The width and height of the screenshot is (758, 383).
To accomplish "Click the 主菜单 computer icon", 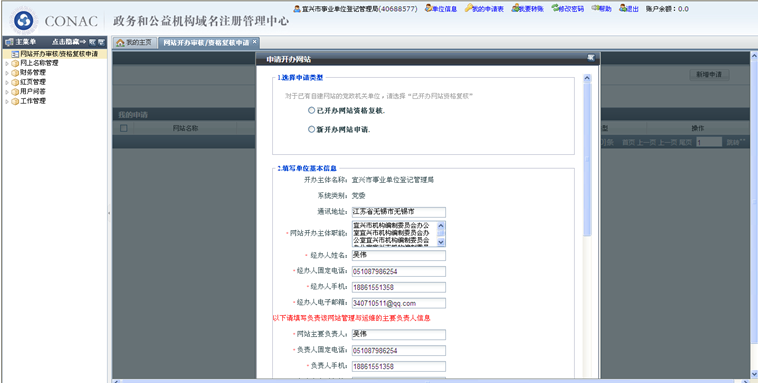I will [9, 42].
